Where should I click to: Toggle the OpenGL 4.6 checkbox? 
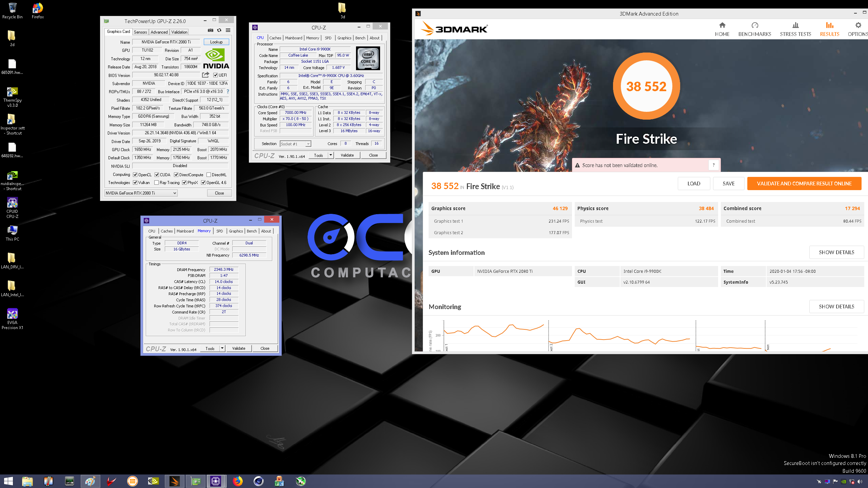pyautogui.click(x=203, y=183)
